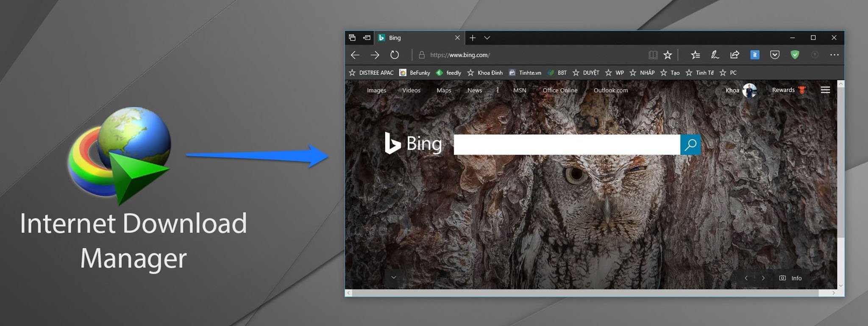The height and width of the screenshot is (326, 868).
Task: Open DUYỆT favorite
Action: pyautogui.click(x=586, y=73)
